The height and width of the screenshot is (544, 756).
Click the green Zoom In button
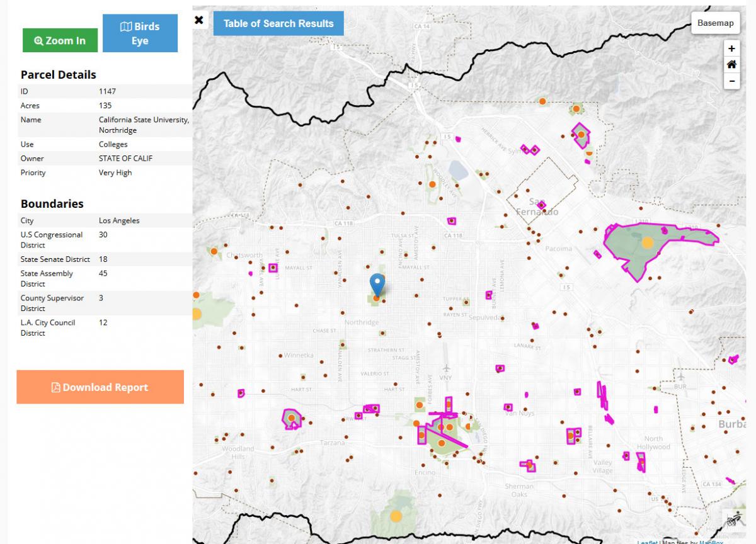[x=60, y=40]
